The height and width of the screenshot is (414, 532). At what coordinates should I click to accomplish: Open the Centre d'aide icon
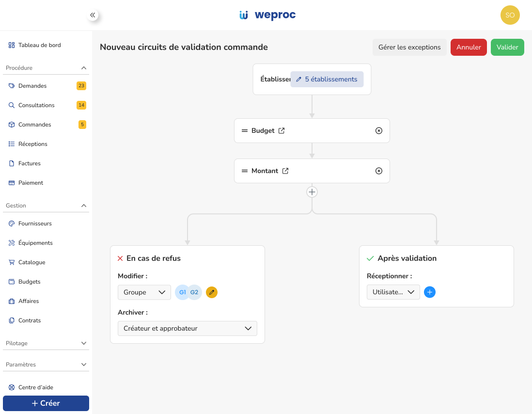(x=12, y=387)
